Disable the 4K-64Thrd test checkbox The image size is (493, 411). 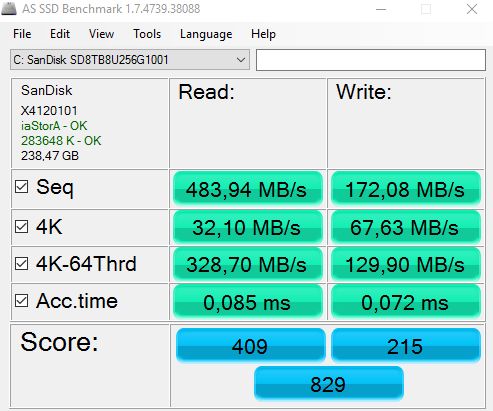coord(21,264)
